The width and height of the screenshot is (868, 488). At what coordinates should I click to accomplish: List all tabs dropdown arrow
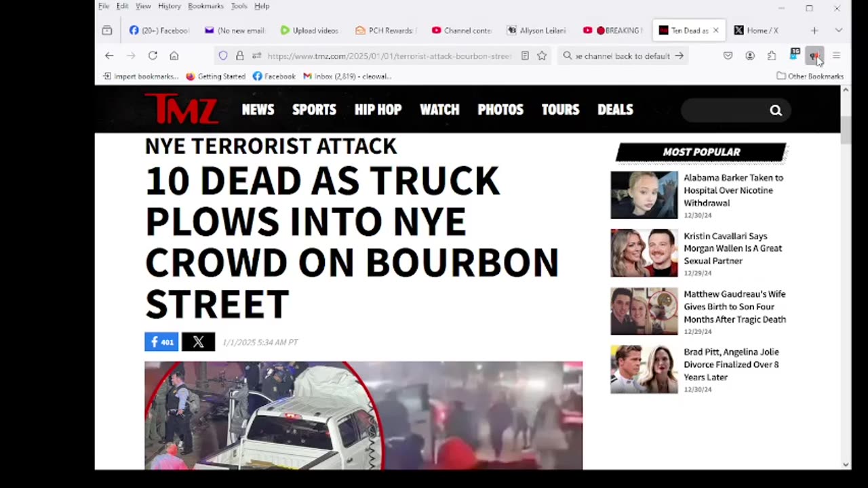click(839, 30)
